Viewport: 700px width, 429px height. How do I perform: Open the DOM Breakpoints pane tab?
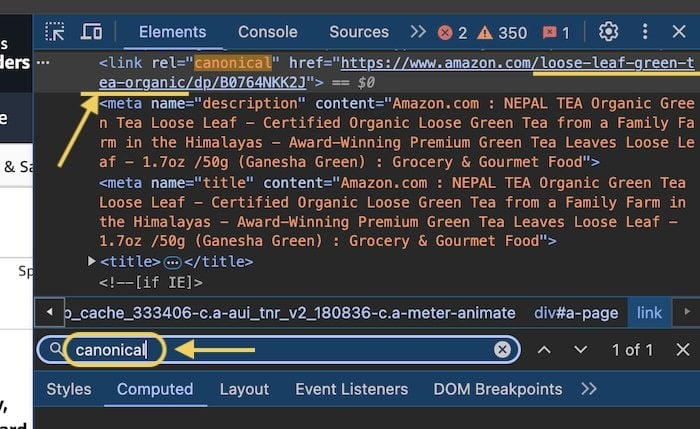[498, 389]
